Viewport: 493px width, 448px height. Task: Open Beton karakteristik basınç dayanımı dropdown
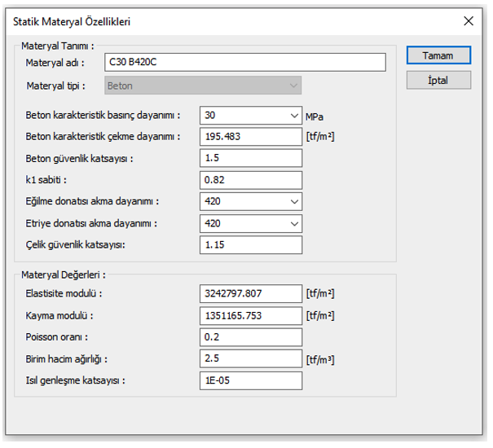tap(251, 116)
